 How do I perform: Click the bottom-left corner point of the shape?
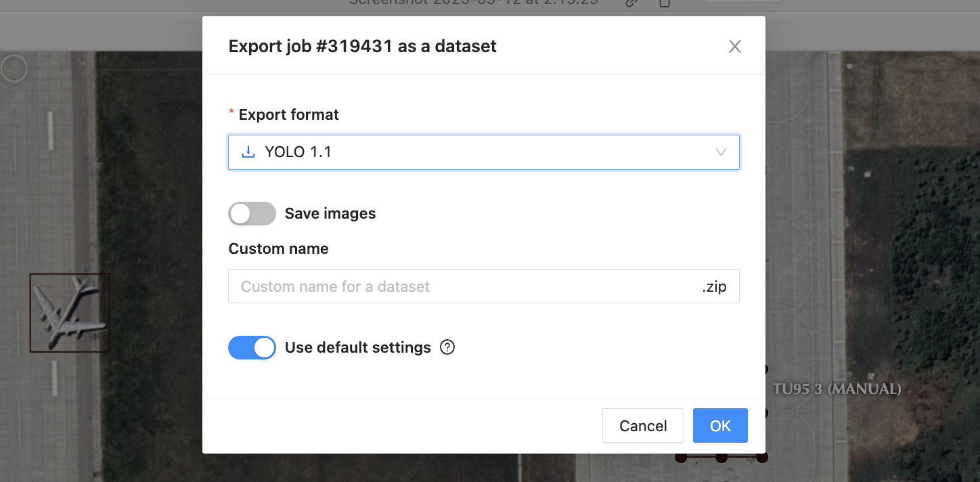click(681, 458)
